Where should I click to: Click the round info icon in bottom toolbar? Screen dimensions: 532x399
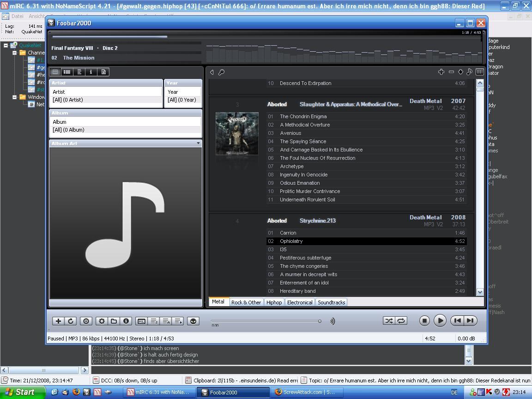tap(126, 321)
